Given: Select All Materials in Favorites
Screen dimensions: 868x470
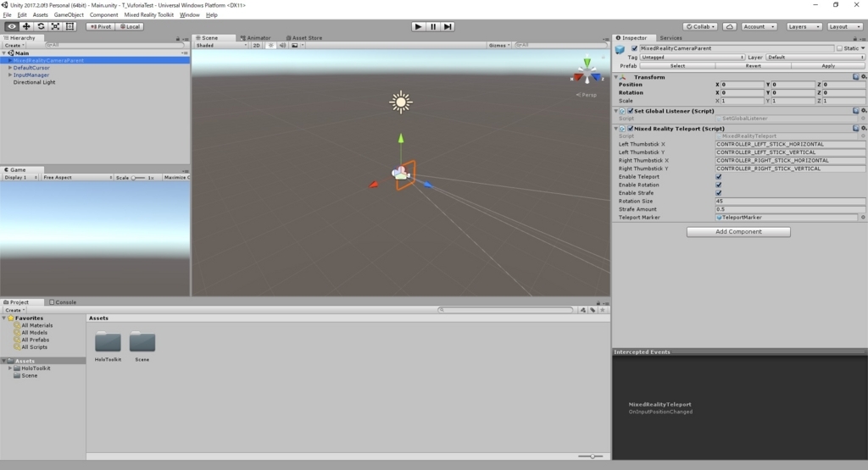Looking at the screenshot, I should [x=36, y=326].
